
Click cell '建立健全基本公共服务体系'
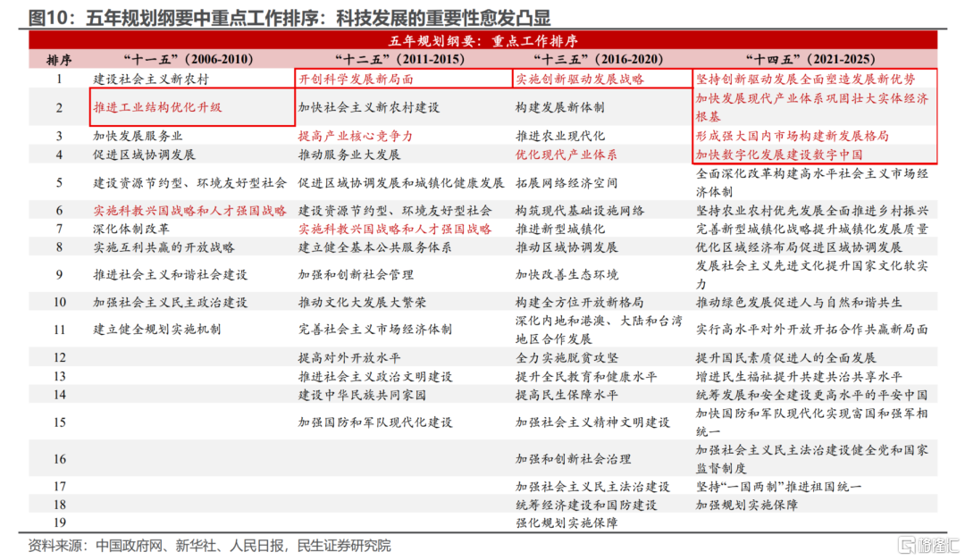tap(374, 247)
